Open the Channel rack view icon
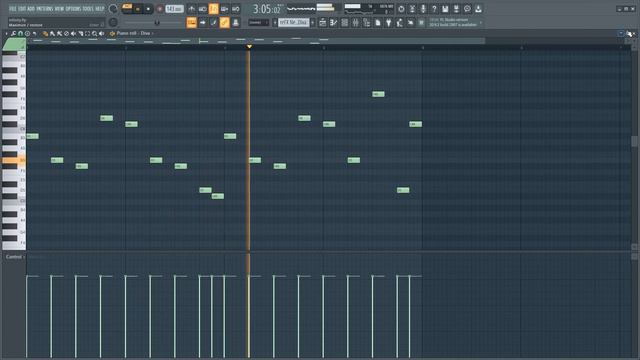The height and width of the screenshot is (360, 640). (x=344, y=23)
